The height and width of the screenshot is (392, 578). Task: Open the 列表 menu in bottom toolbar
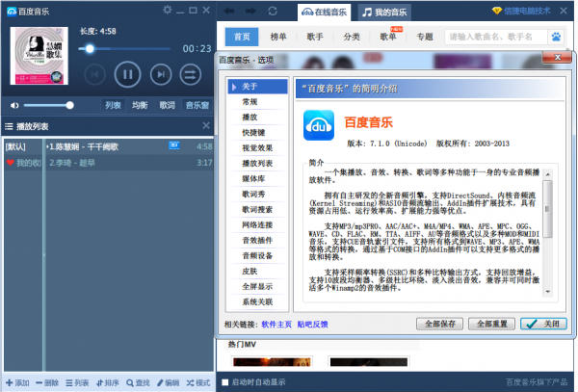pyautogui.click(x=77, y=382)
